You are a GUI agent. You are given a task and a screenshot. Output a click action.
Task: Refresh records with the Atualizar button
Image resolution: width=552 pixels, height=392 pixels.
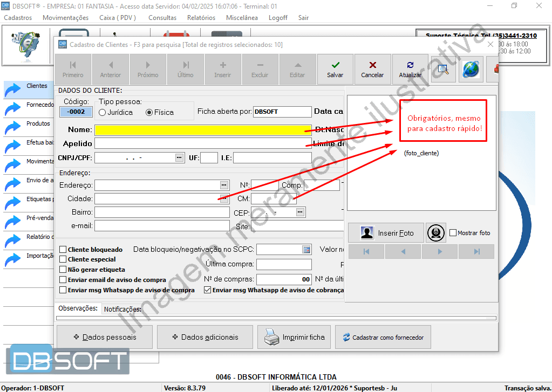410,69
